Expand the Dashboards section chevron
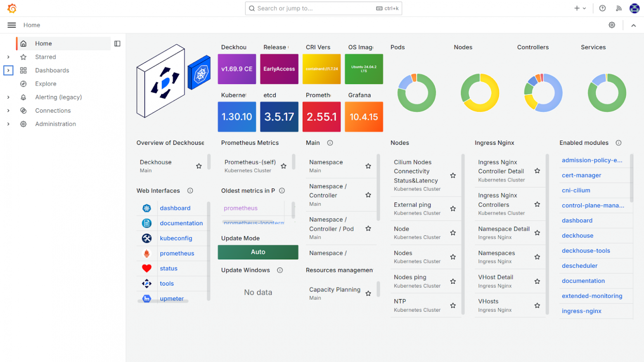This screenshot has height=362, width=644. coord(8,70)
